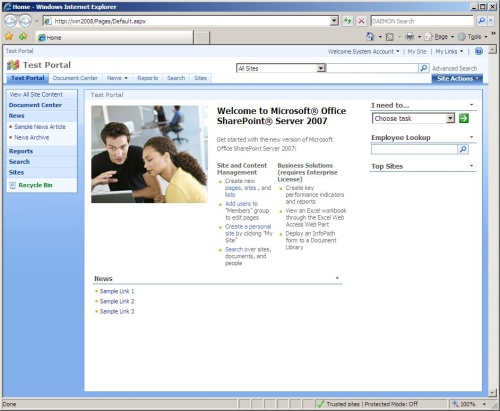The image size is (500, 411).
Task: Open the zoom level dropdown arrow
Action: pyautogui.click(x=484, y=404)
